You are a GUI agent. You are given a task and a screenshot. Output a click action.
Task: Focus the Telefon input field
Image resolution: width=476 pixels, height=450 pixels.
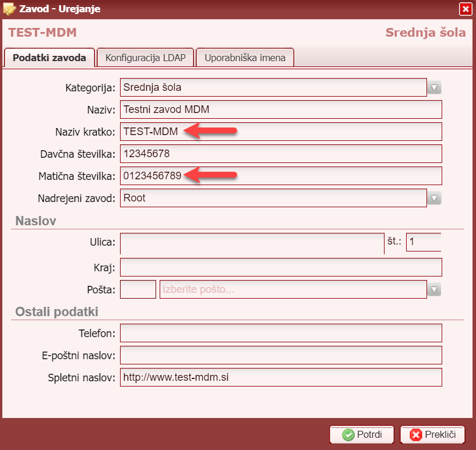click(281, 333)
